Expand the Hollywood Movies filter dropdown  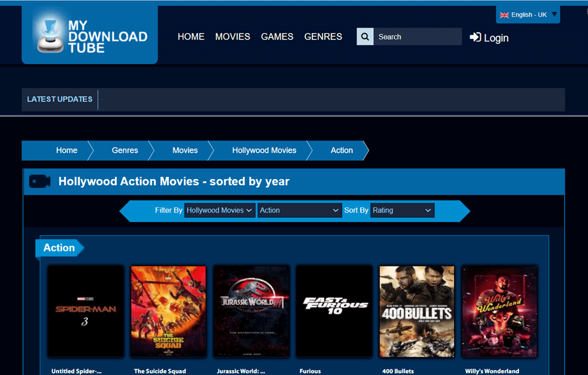pos(220,210)
